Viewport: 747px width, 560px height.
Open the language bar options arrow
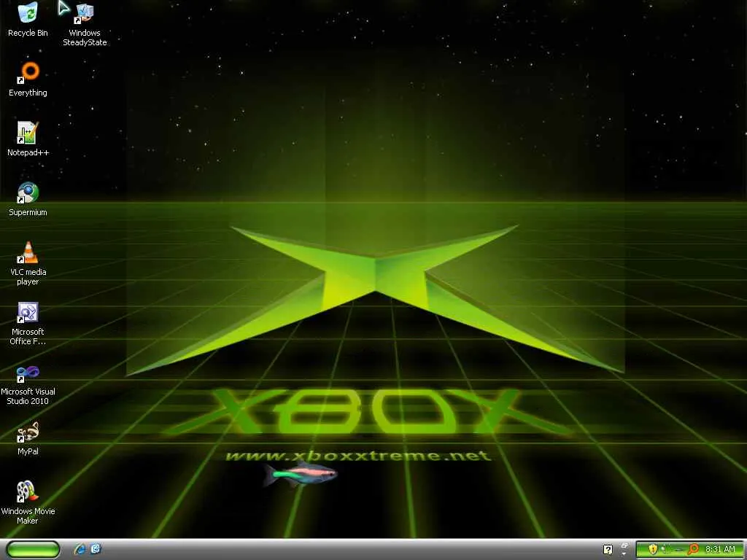point(624,554)
